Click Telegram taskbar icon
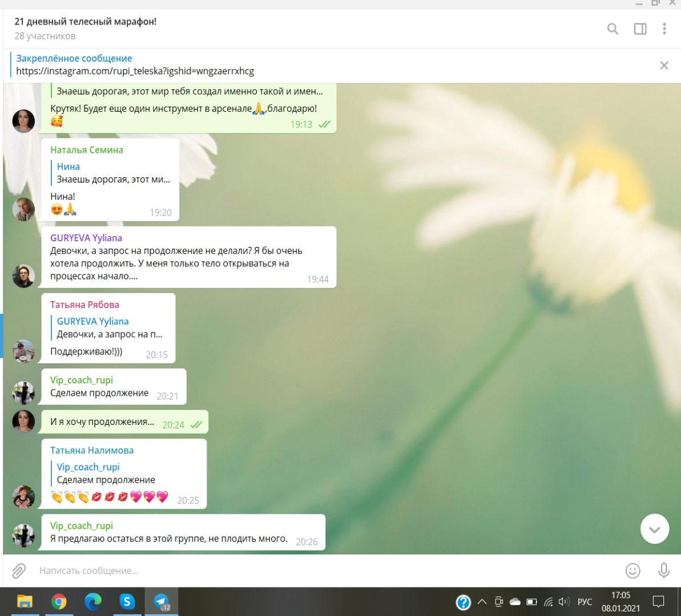The width and height of the screenshot is (681, 616). tap(162, 602)
